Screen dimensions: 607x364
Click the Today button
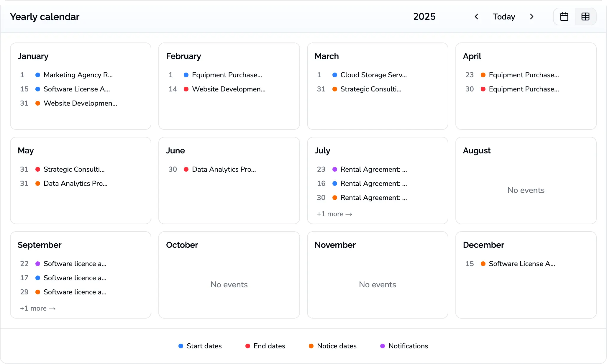coord(504,17)
